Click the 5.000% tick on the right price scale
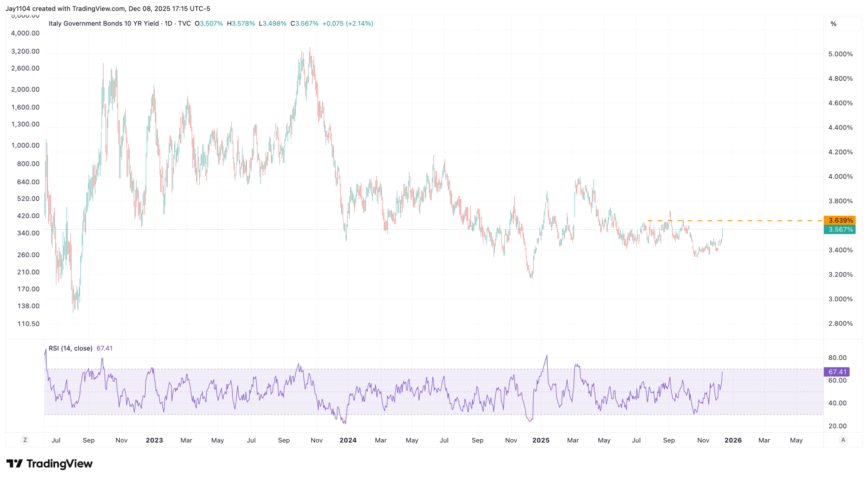 pyautogui.click(x=840, y=54)
